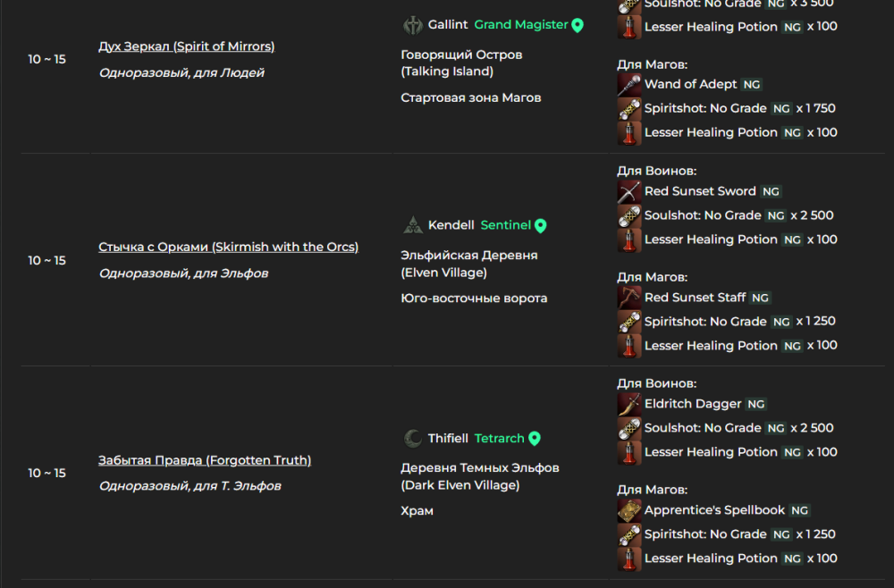This screenshot has height=588, width=894.
Task: Click the Soulshot icon in Thifiell's warrior rewards
Action: coord(629,428)
